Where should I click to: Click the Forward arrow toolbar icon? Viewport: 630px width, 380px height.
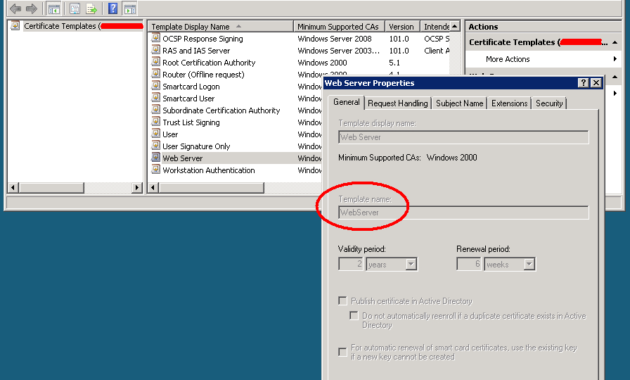point(31,8)
